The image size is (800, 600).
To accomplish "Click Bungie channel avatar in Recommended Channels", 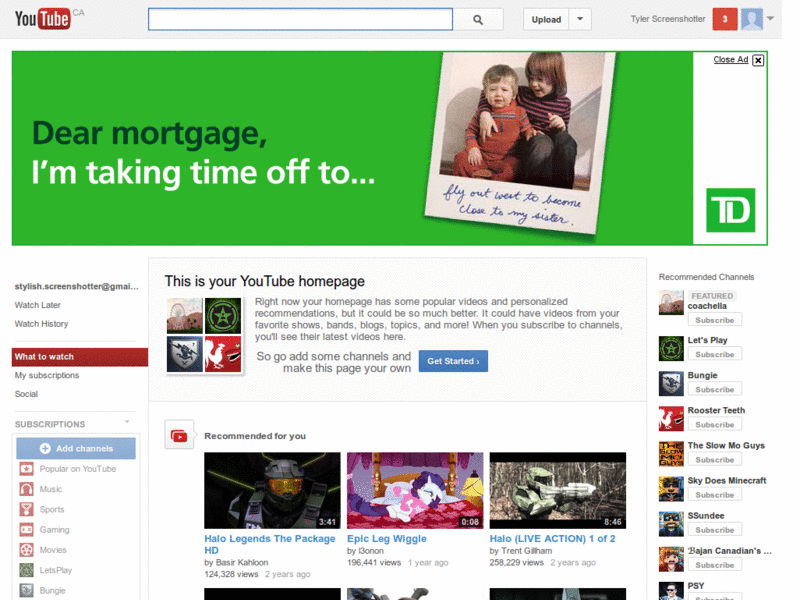I will (x=671, y=384).
